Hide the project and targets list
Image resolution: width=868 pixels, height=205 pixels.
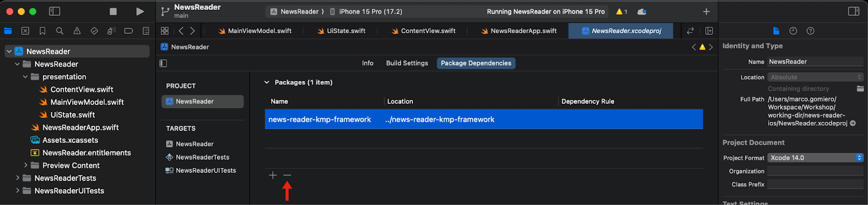(x=163, y=63)
